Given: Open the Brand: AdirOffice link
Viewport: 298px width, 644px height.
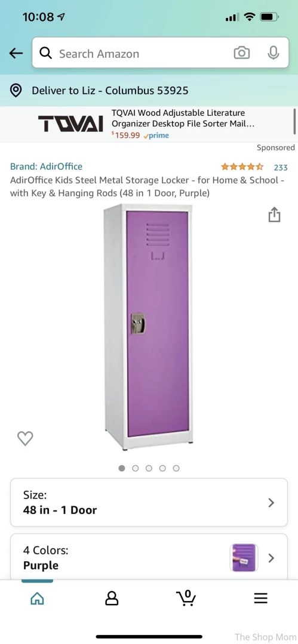Looking at the screenshot, I should [x=46, y=166].
